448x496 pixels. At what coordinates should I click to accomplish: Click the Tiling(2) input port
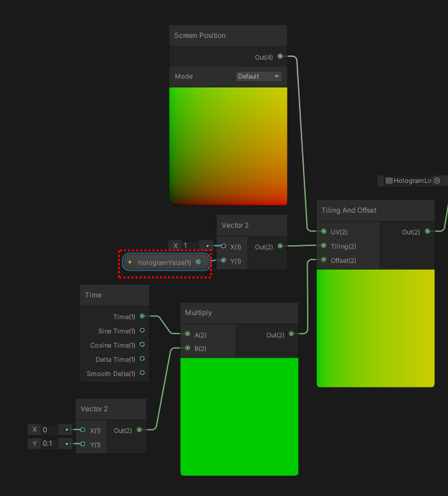[323, 245]
